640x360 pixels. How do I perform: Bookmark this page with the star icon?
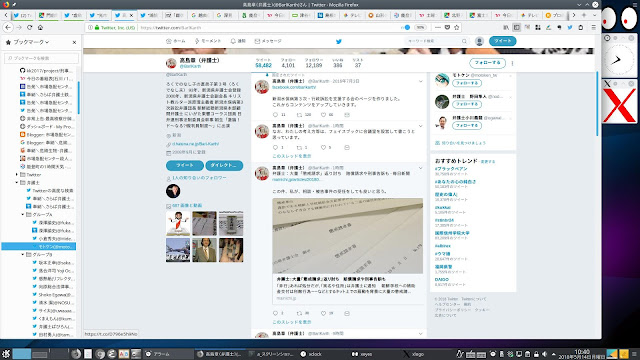[457, 27]
